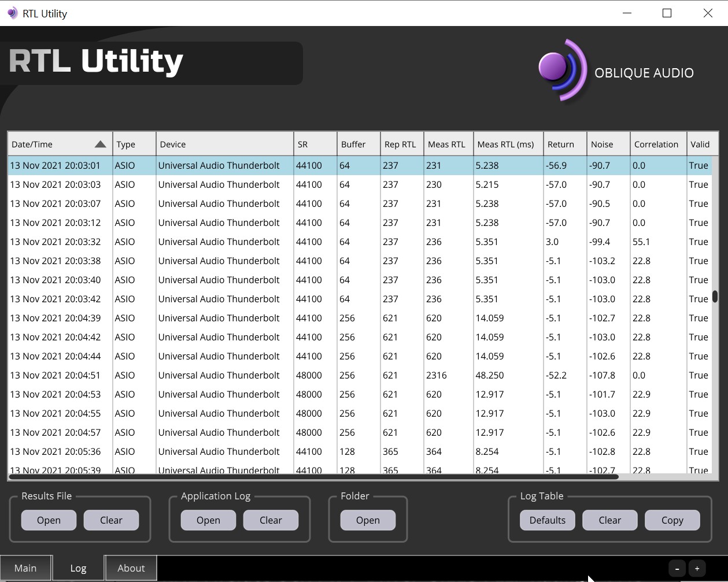Click the Meas RTL value 2316
Viewport: 728px width, 582px height.
tap(436, 375)
